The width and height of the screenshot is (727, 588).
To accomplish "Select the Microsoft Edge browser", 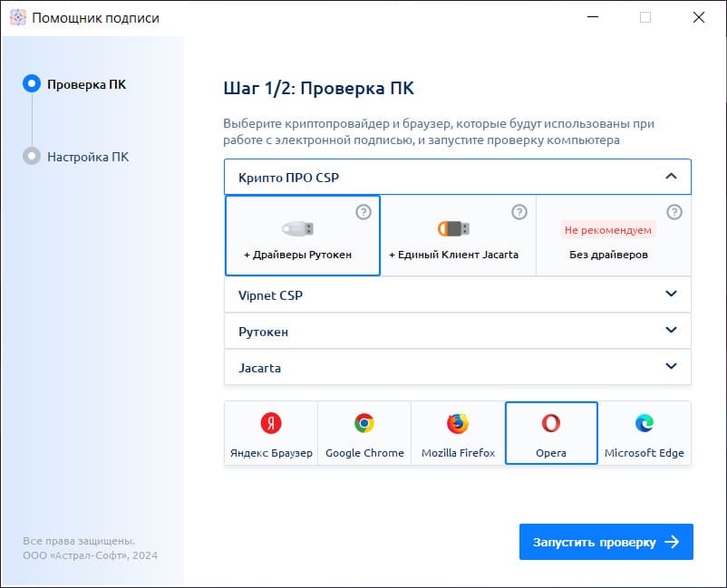I will coord(645,433).
